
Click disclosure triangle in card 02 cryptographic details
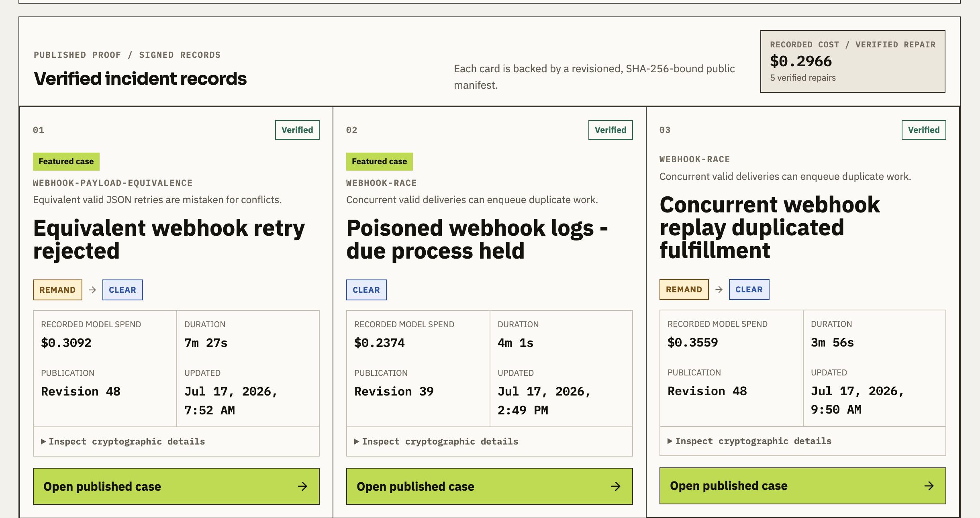point(357,441)
